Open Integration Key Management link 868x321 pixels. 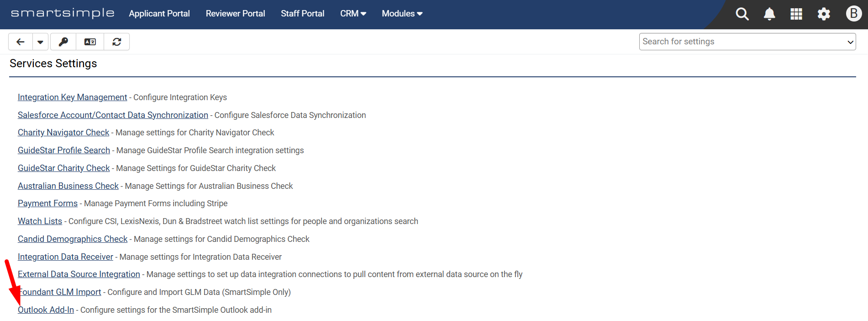pos(72,97)
